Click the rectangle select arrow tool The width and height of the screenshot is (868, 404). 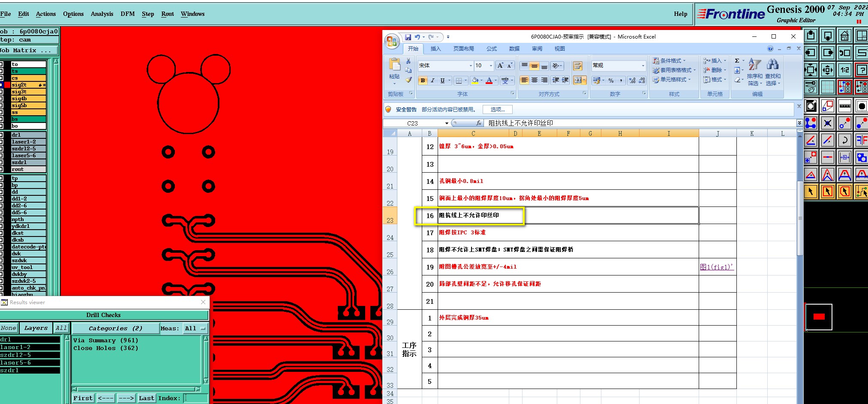click(x=828, y=192)
